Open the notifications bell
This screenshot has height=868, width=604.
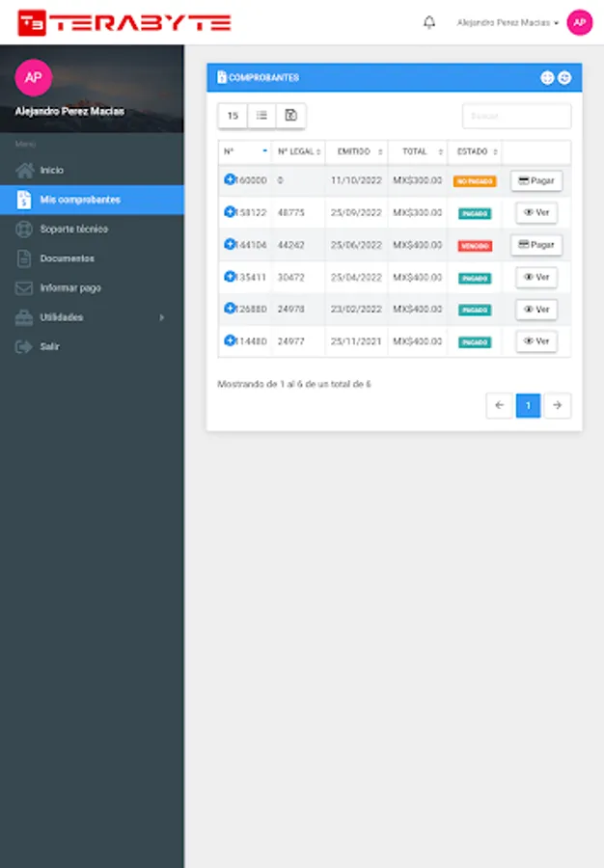429,22
